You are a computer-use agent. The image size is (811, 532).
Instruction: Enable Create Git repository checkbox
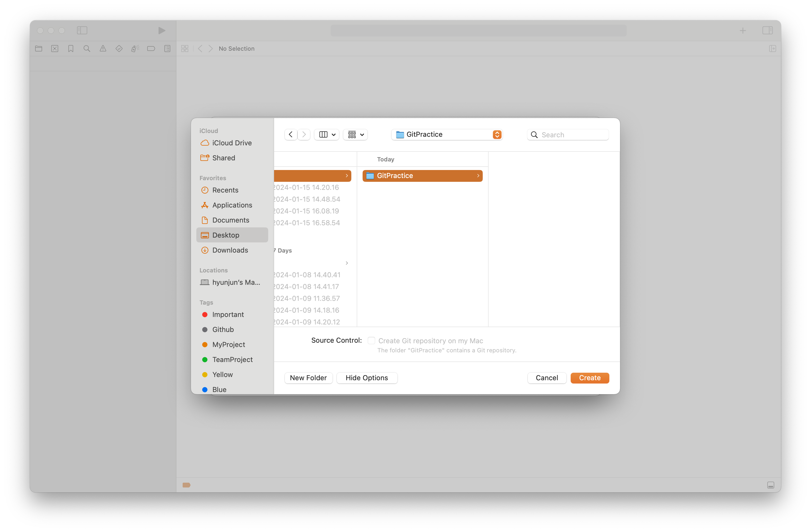point(371,341)
